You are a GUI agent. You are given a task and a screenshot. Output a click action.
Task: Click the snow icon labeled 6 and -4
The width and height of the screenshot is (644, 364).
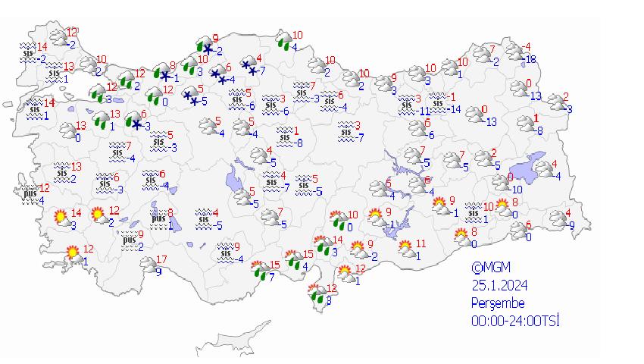click(218, 74)
